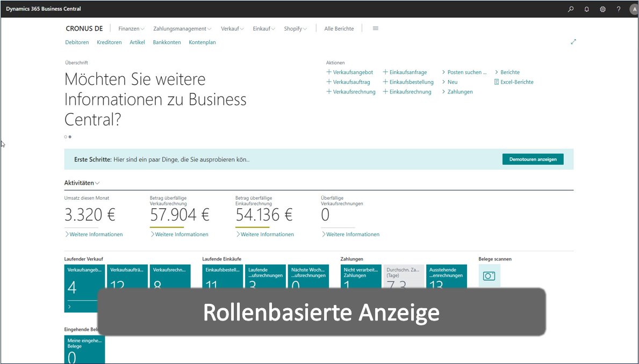Open the Einkaufsbestellungen tile

pos(222,276)
